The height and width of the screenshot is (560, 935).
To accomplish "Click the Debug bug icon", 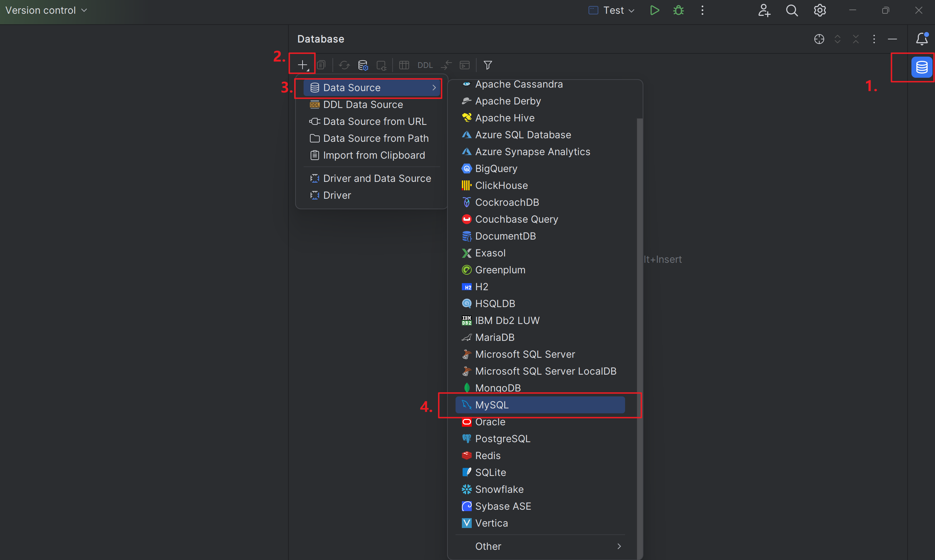I will click(679, 10).
